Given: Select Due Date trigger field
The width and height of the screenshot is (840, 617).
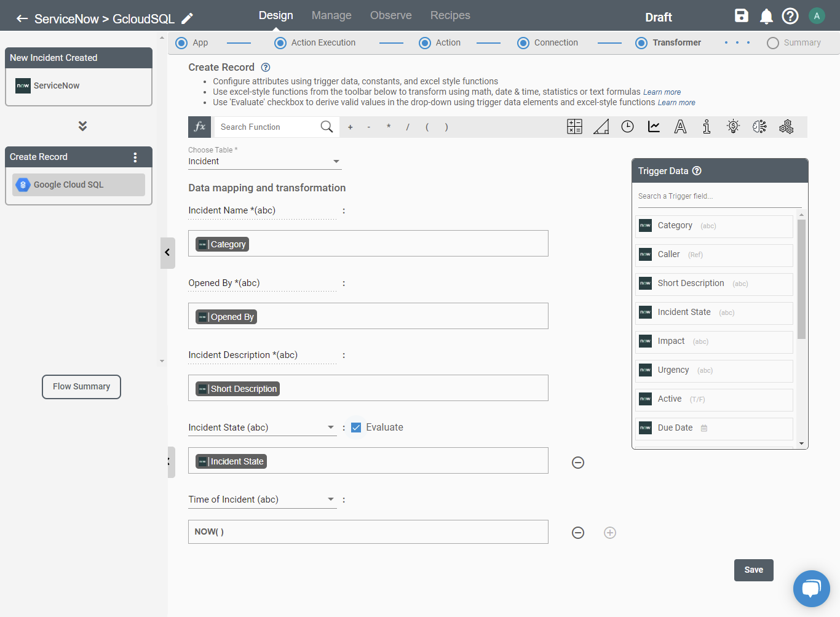Looking at the screenshot, I should pyautogui.click(x=714, y=428).
